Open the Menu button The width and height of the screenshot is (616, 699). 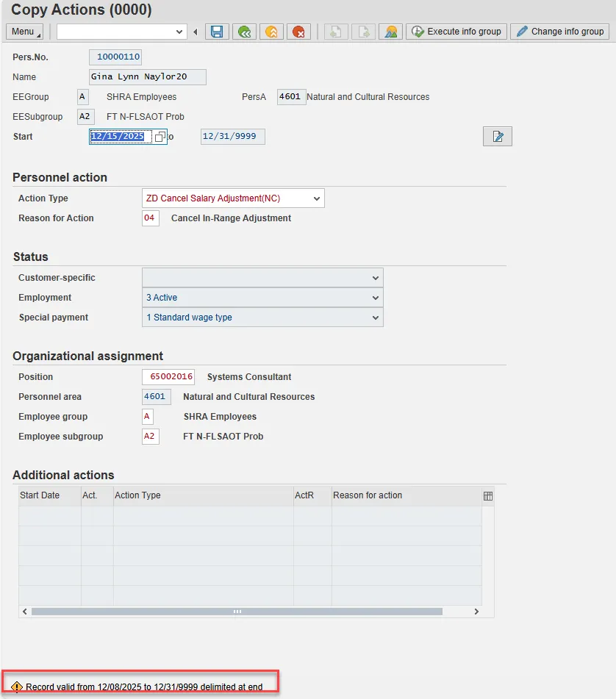coord(24,32)
